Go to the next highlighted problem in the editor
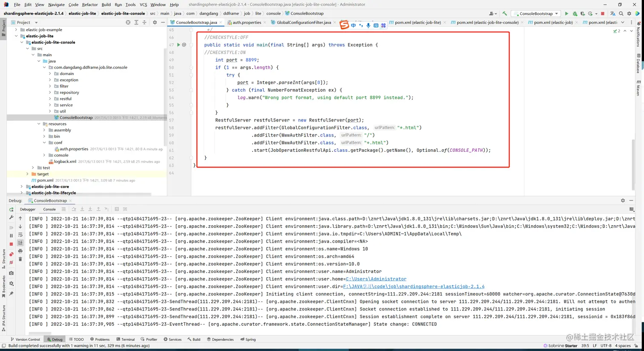This screenshot has width=644, height=351. [x=631, y=31]
